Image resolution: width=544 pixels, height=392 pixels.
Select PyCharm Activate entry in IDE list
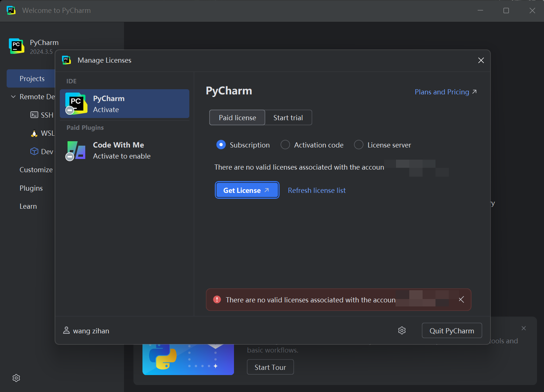(x=125, y=104)
